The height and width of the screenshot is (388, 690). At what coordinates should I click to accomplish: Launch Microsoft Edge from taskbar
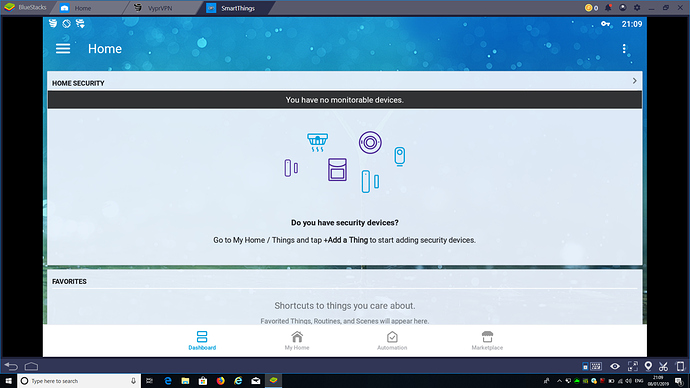point(168,381)
